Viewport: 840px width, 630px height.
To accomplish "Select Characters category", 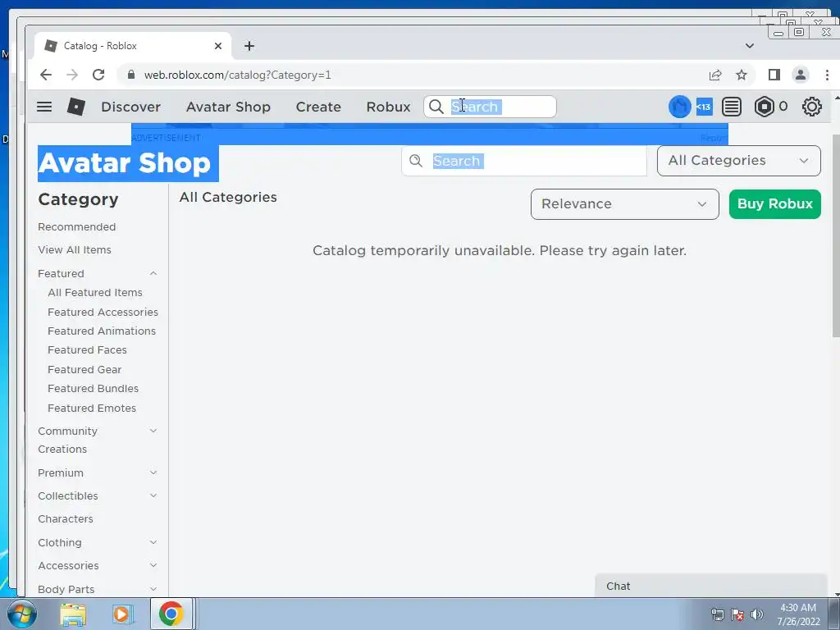I will click(x=66, y=518).
